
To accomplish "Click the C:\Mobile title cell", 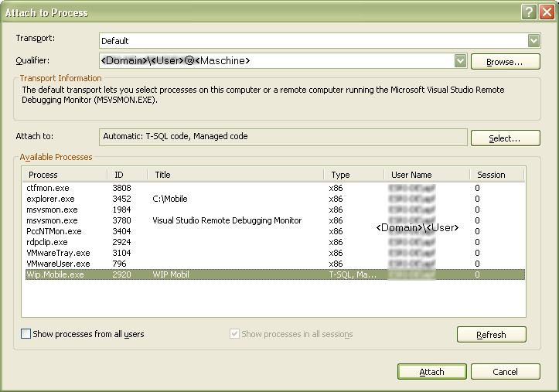I will [170, 199].
